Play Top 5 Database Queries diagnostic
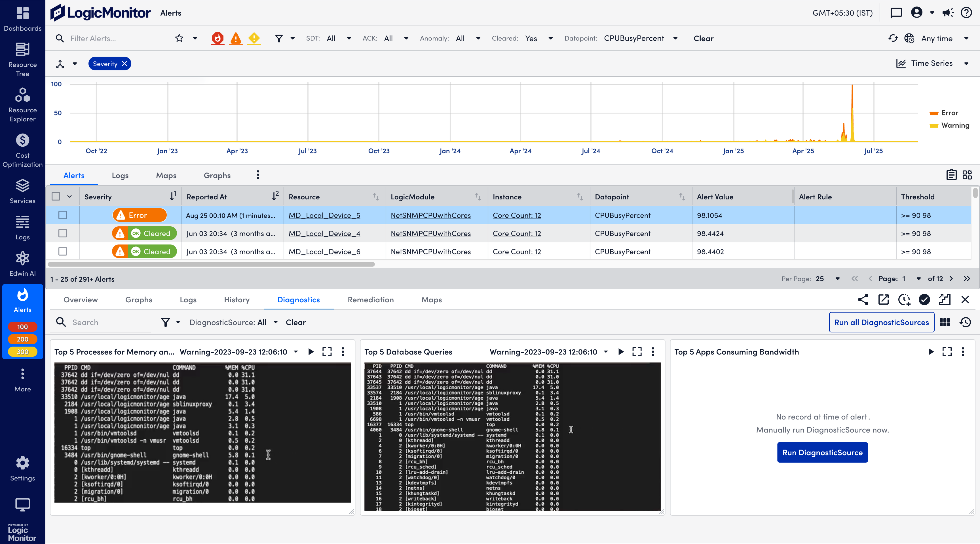 621,352
